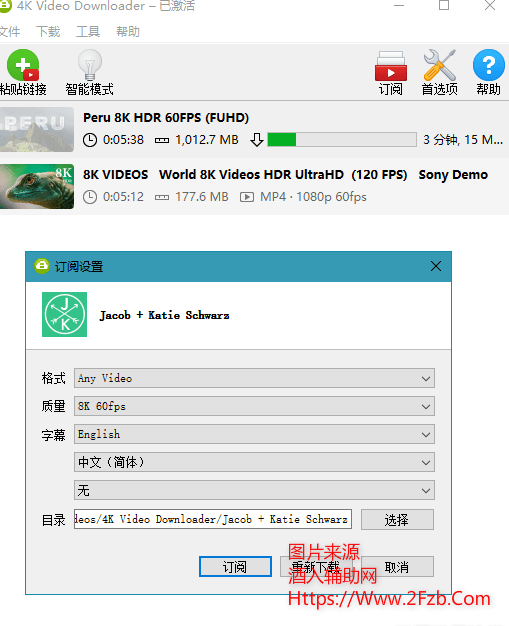Click the 目录 directory path input field
Image resolution: width=509 pixels, height=626 pixels.
[213, 519]
